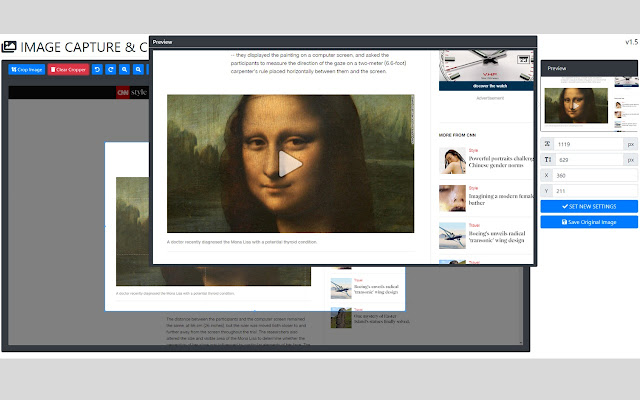Image resolution: width=640 pixels, height=400 pixels.
Task: Click Save Original Image button
Action: point(589,222)
